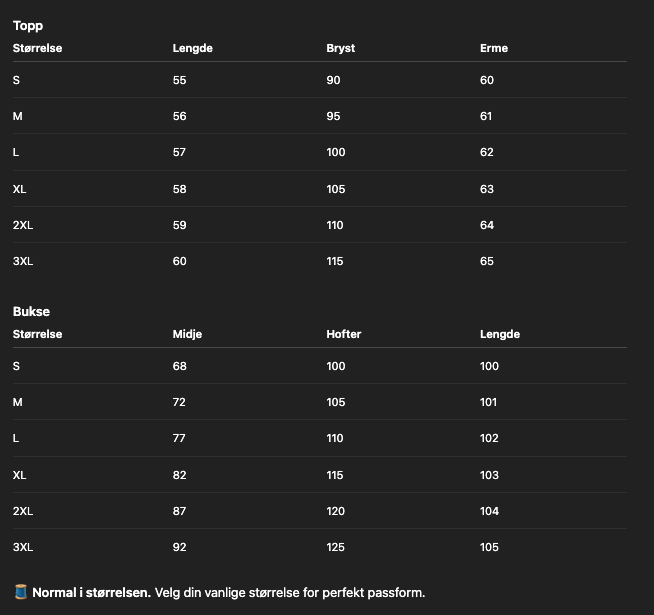The width and height of the screenshot is (654, 615).
Task: Select the Erme column header
Action: click(x=494, y=48)
